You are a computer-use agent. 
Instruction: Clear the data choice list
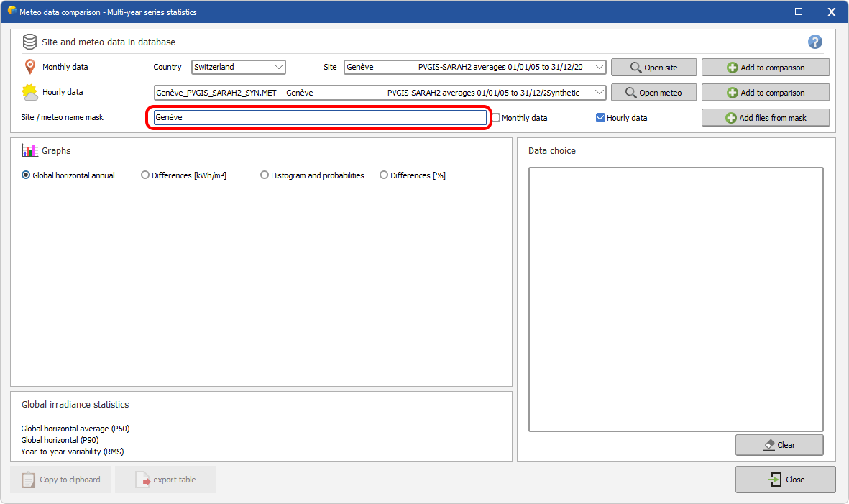click(x=779, y=445)
